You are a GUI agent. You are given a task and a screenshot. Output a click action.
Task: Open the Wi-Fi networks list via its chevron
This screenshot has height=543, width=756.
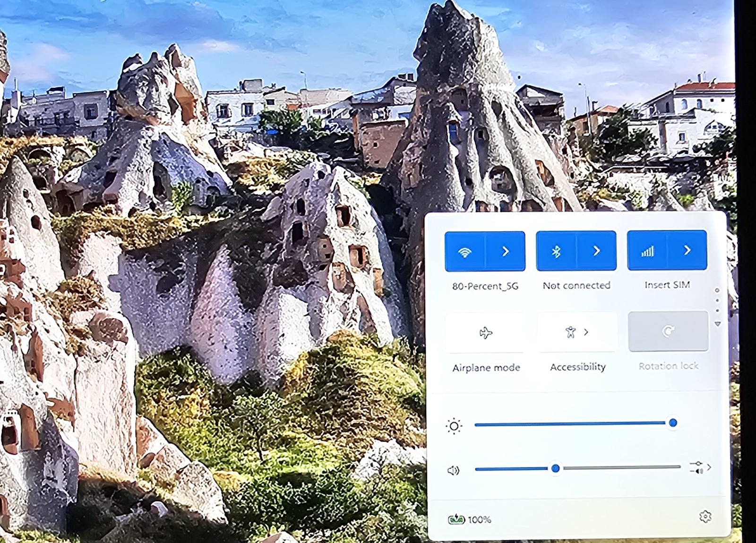pos(505,252)
